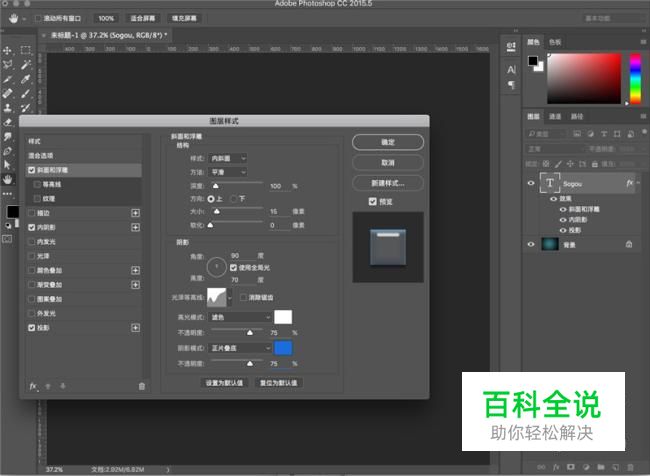Click the layer fx button at panel bottom
The height and width of the screenshot is (476, 650).
click(556, 467)
